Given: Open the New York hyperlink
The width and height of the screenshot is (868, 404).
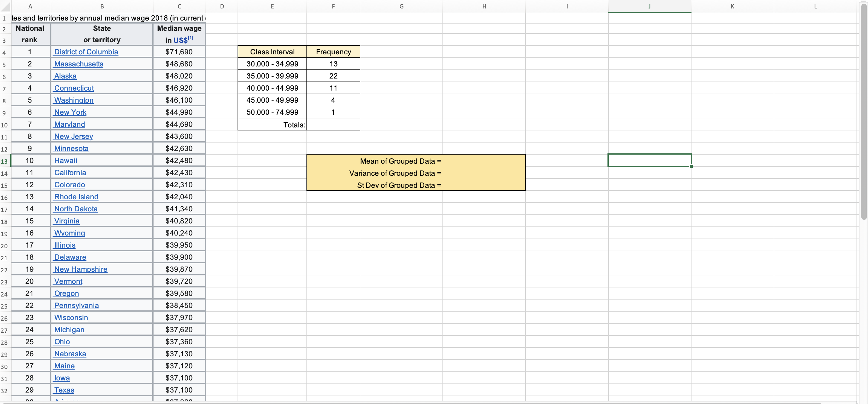Looking at the screenshot, I should (x=70, y=112).
